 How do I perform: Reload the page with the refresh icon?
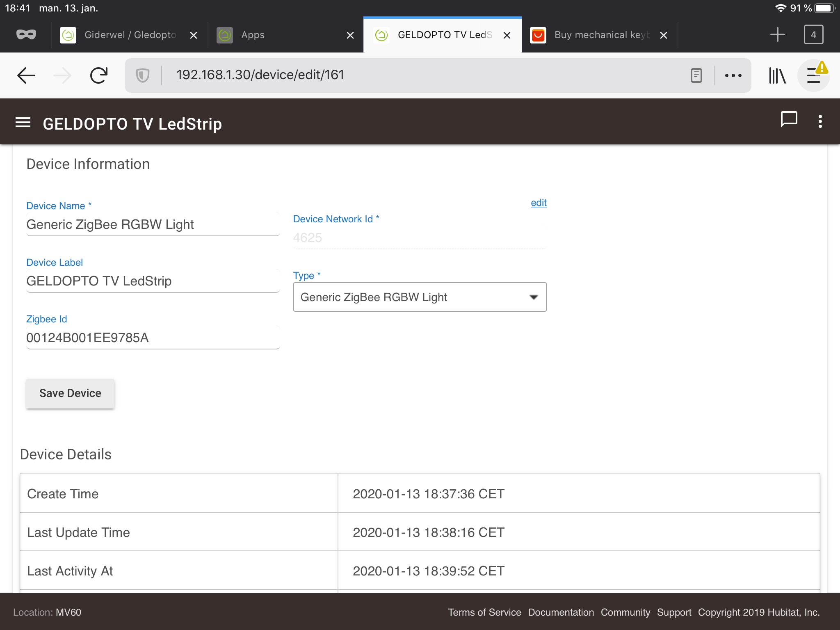point(99,75)
